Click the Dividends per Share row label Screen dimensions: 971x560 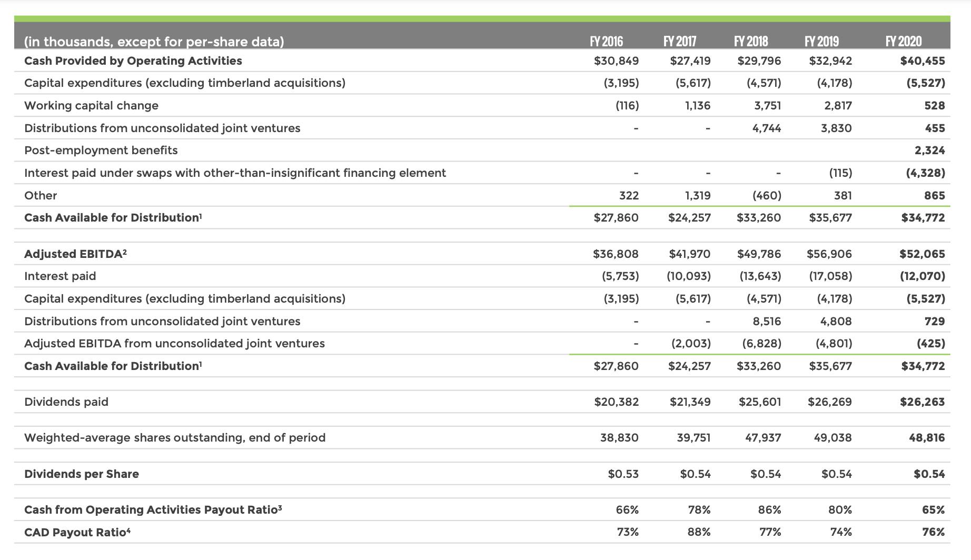tap(81, 474)
